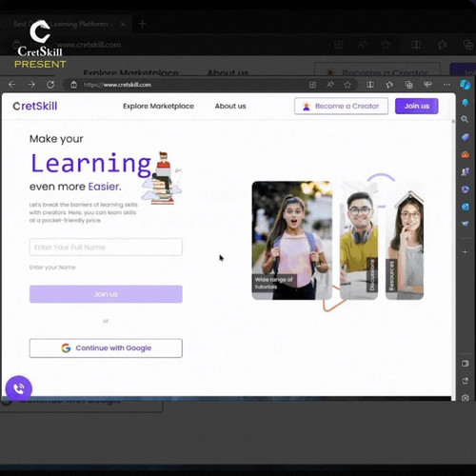
Task: Open the sidebar Search magnifier
Action: point(465,119)
